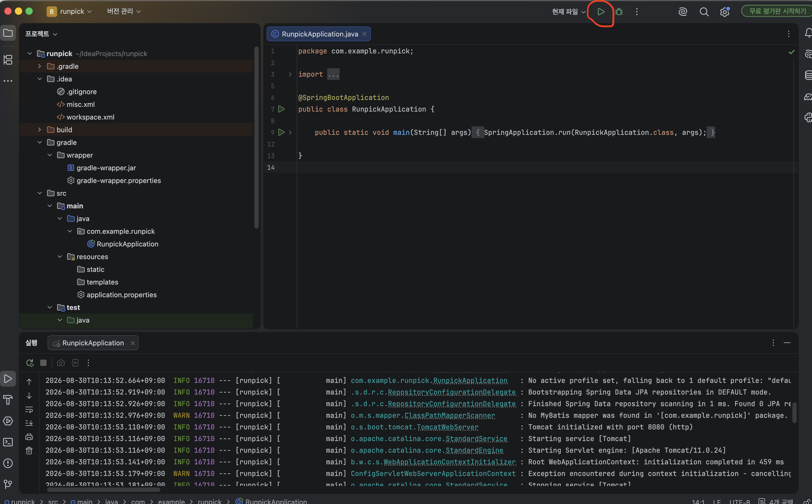Open the Git tool window icon
The image size is (812, 504).
coord(8,484)
